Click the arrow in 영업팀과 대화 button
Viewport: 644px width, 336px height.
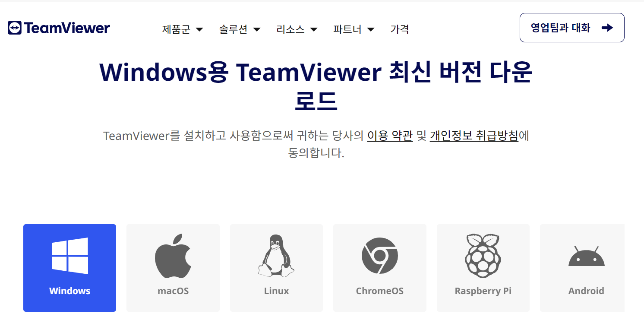click(607, 28)
